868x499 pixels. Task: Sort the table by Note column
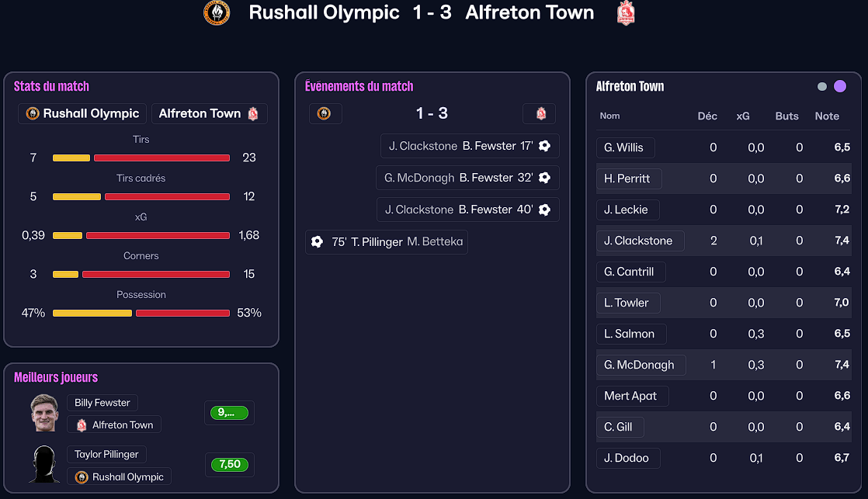[x=827, y=116]
